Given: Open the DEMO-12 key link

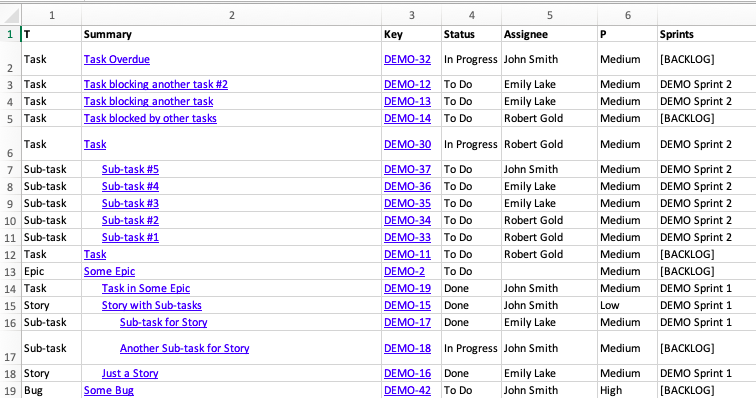Looking at the screenshot, I should click(x=407, y=84).
